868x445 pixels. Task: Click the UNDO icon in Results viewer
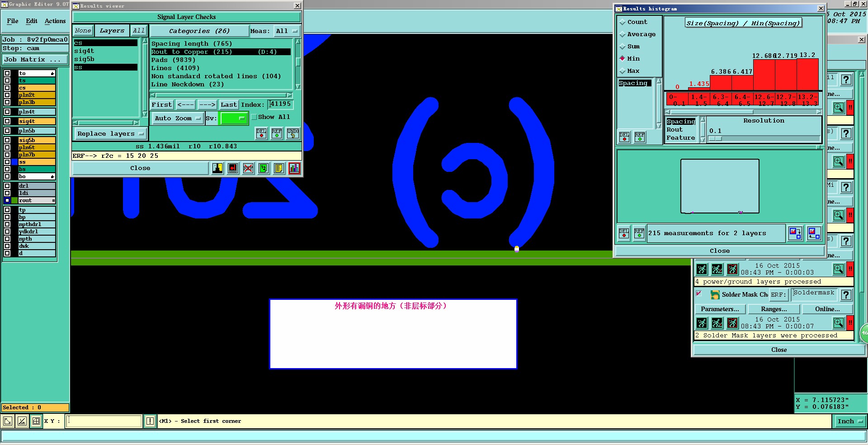pos(293,133)
